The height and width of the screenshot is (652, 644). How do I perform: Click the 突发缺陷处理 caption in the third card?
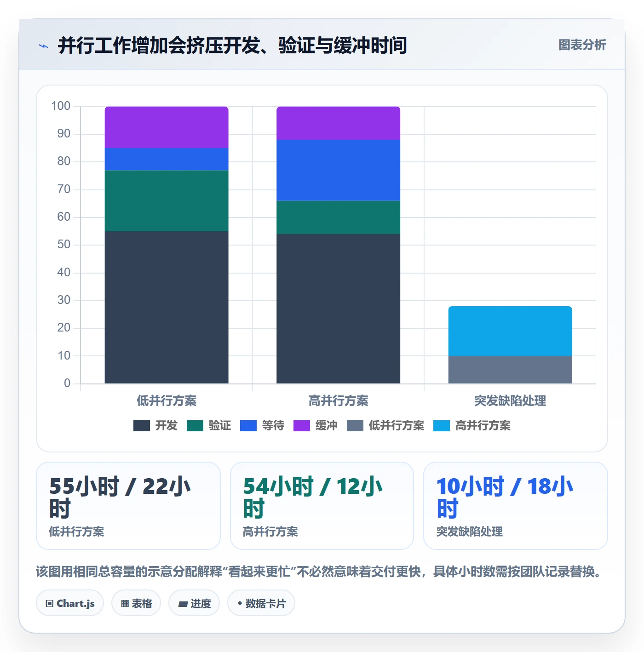pyautogui.click(x=470, y=532)
